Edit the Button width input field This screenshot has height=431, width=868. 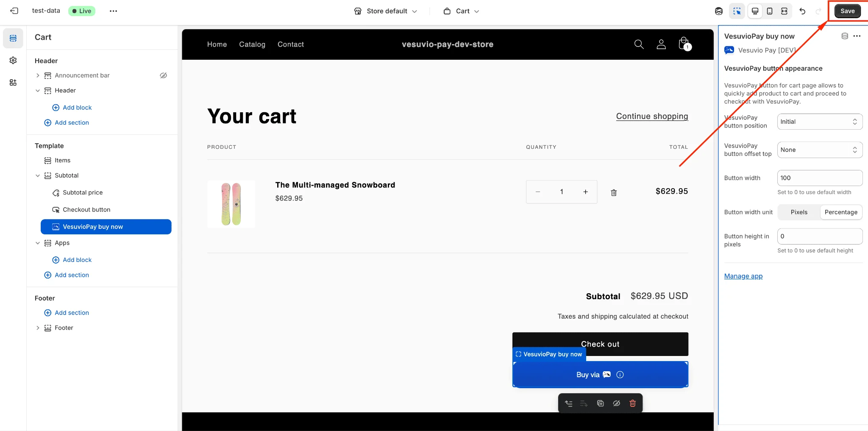pyautogui.click(x=819, y=178)
